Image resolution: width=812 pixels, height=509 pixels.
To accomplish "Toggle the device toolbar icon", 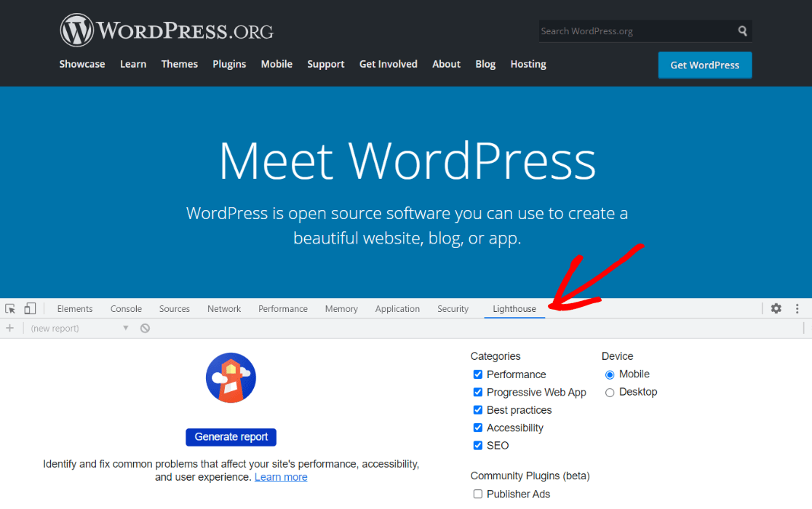I will [30, 309].
